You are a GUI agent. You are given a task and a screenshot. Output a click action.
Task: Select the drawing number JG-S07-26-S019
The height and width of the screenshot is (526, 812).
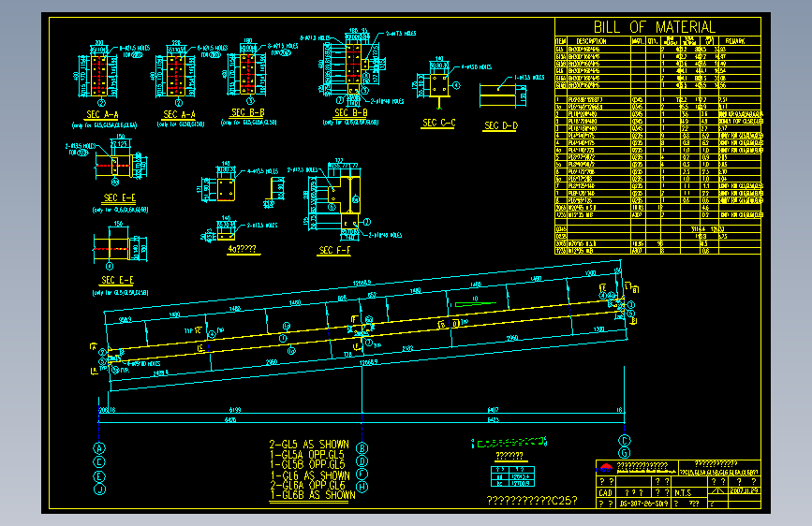[x=643, y=504]
